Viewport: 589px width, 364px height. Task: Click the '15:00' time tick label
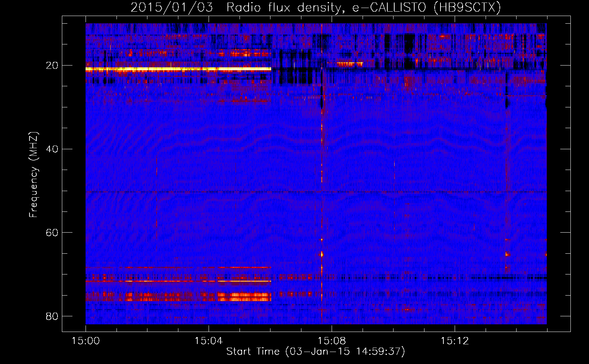86,341
